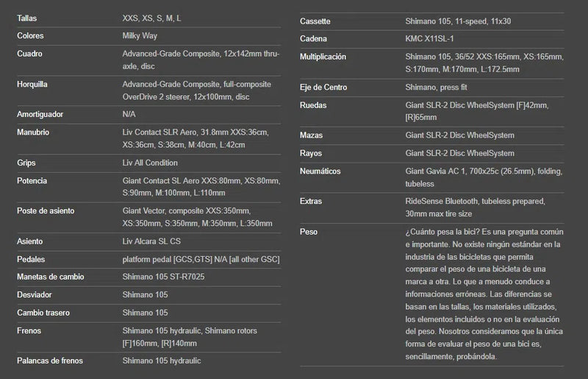Click the Cuadro frame specification text
The image size is (588, 379).
[201, 60]
